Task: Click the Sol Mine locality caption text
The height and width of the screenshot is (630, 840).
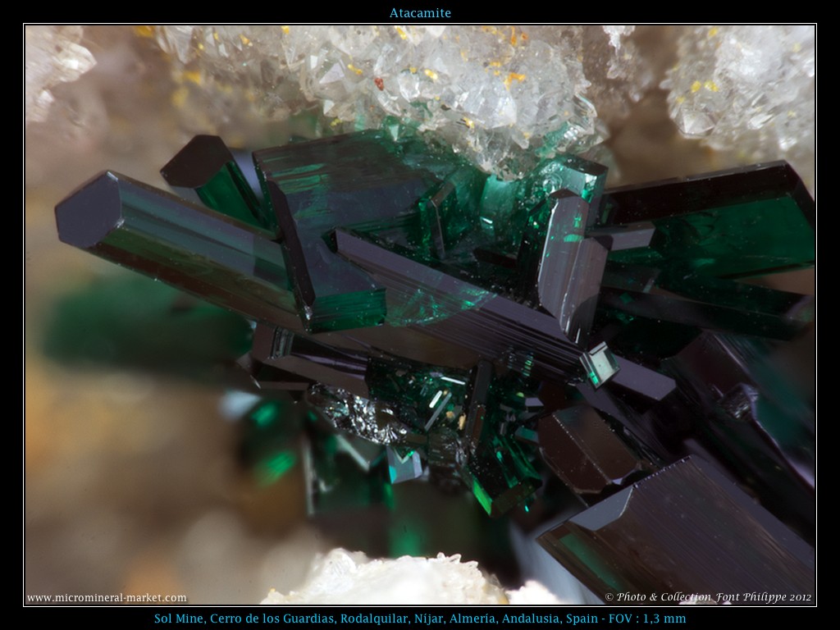Action: (420, 619)
